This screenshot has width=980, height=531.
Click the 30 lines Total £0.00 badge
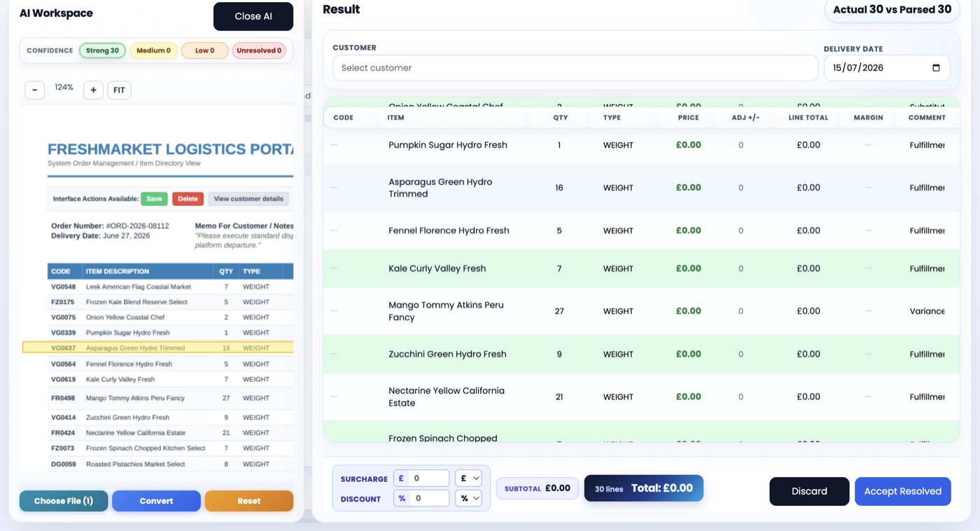[x=643, y=488]
